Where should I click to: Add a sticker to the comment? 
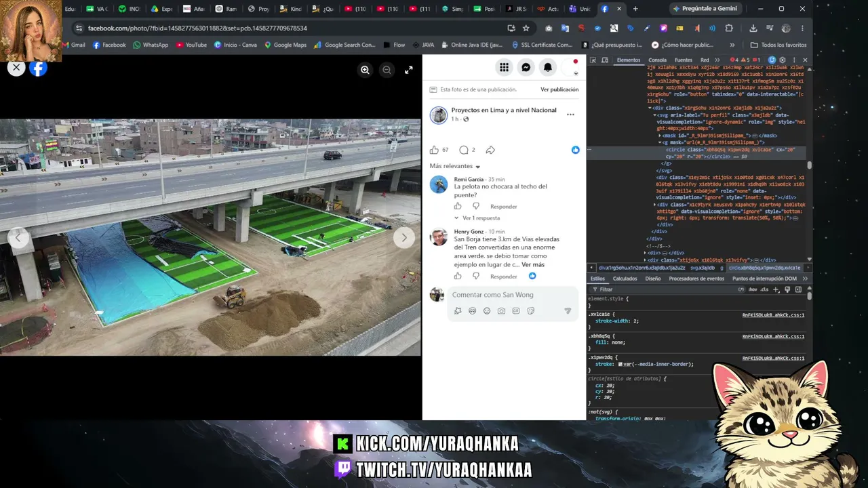pyautogui.click(x=530, y=311)
